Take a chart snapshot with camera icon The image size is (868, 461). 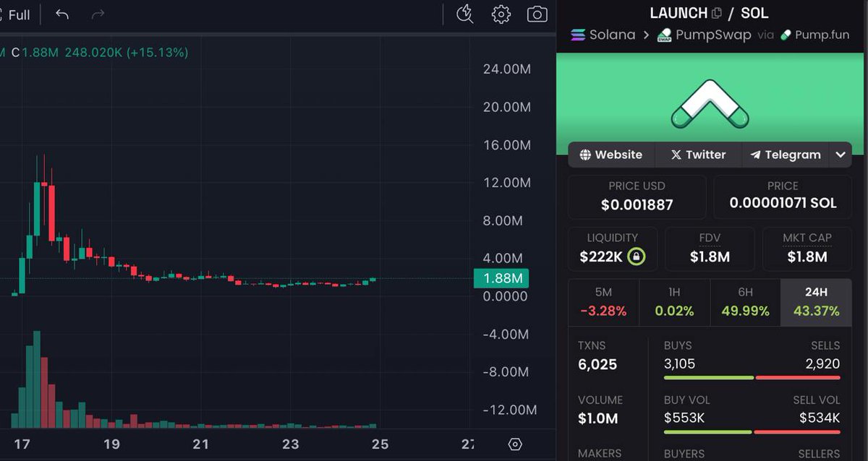click(537, 14)
